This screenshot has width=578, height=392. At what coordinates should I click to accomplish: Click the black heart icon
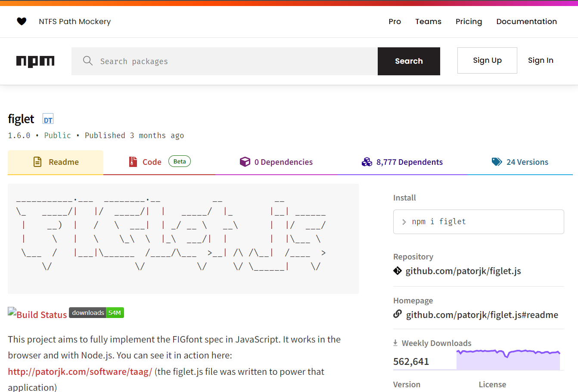coord(22,21)
